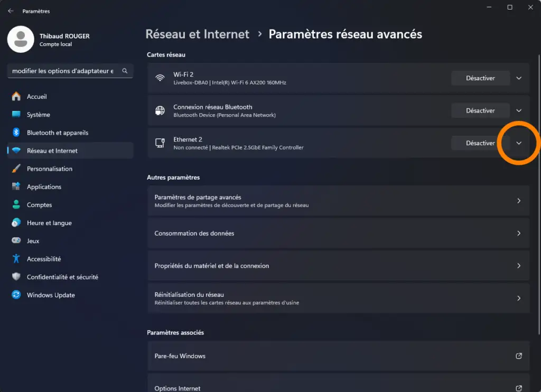
Task: Click the Bluetooth network globe icon
Action: pos(160,110)
